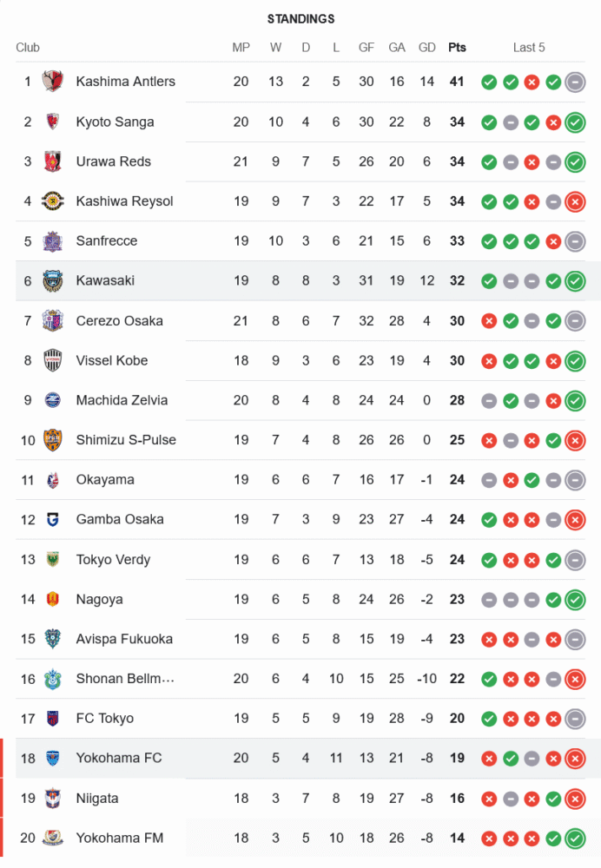Click the Nagoya club crest
The height and width of the screenshot is (868, 601).
coord(53,599)
